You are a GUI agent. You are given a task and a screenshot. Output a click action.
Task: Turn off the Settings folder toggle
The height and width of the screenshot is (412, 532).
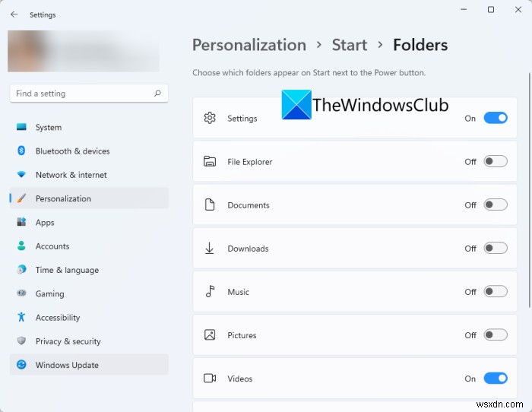(x=496, y=118)
